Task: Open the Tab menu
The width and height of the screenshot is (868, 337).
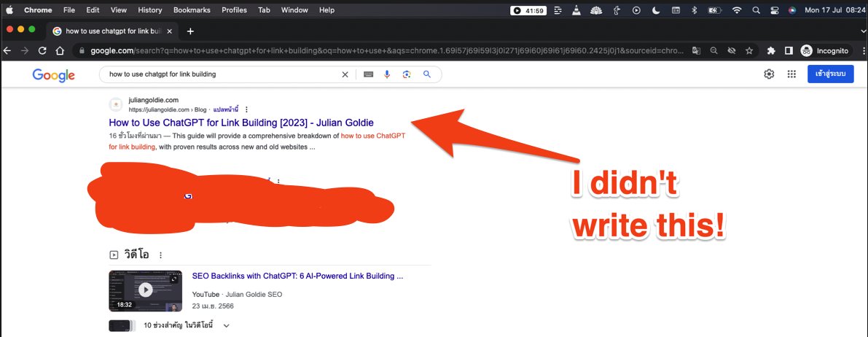Action: 264,10
